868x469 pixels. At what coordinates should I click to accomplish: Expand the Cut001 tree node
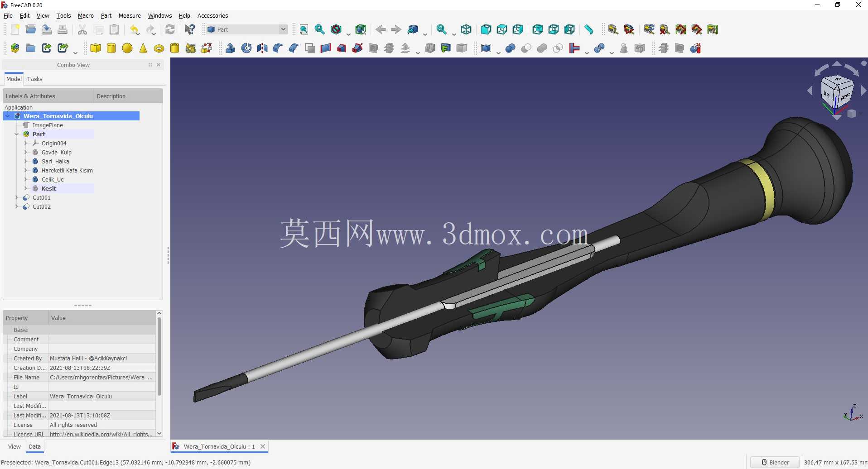[x=17, y=197]
